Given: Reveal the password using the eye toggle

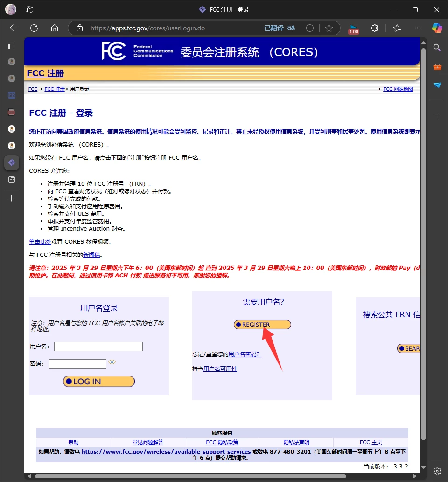Looking at the screenshot, I should pyautogui.click(x=112, y=362).
